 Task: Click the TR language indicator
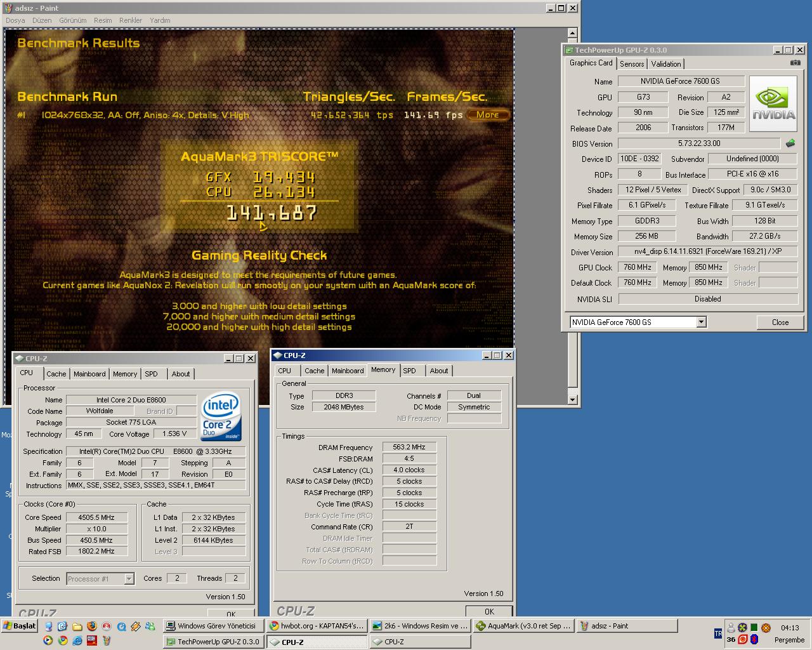(x=718, y=633)
